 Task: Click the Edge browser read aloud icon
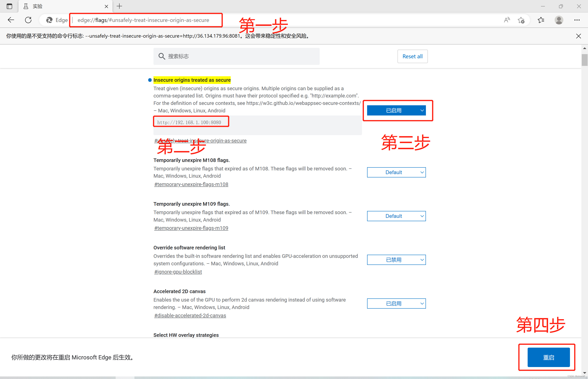[506, 20]
